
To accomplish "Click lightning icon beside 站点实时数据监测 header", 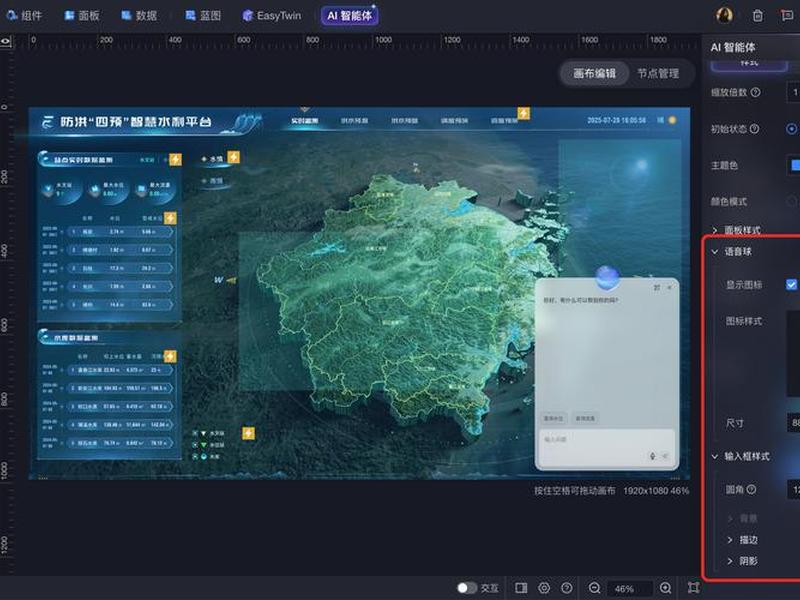I will tap(175, 159).
